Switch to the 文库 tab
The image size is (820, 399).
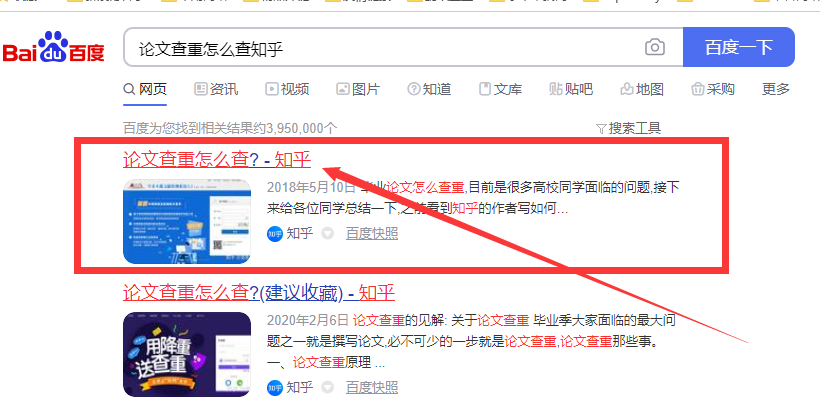[x=500, y=89]
